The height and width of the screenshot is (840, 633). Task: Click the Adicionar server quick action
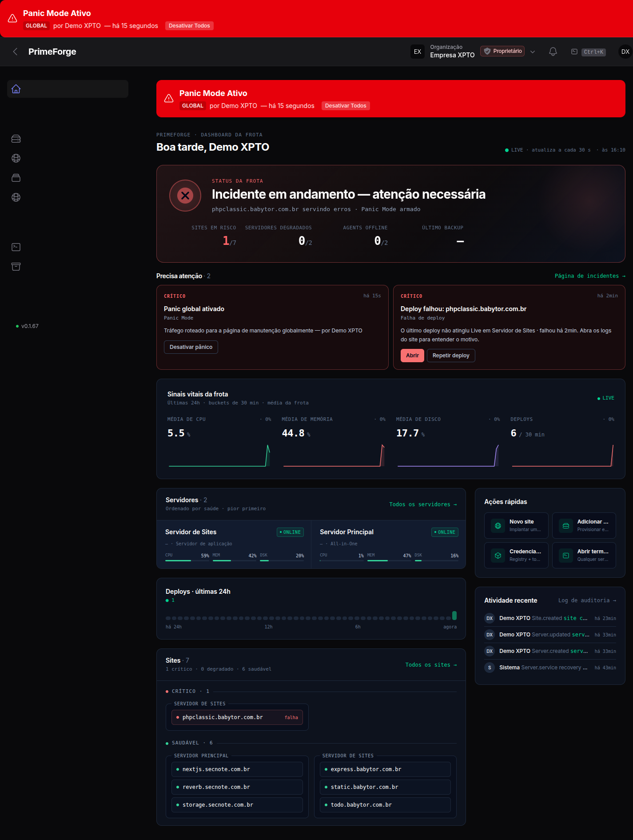584,525
